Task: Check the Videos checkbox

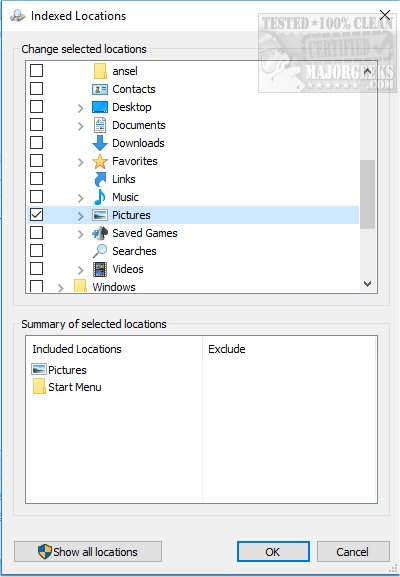Action: (36, 269)
